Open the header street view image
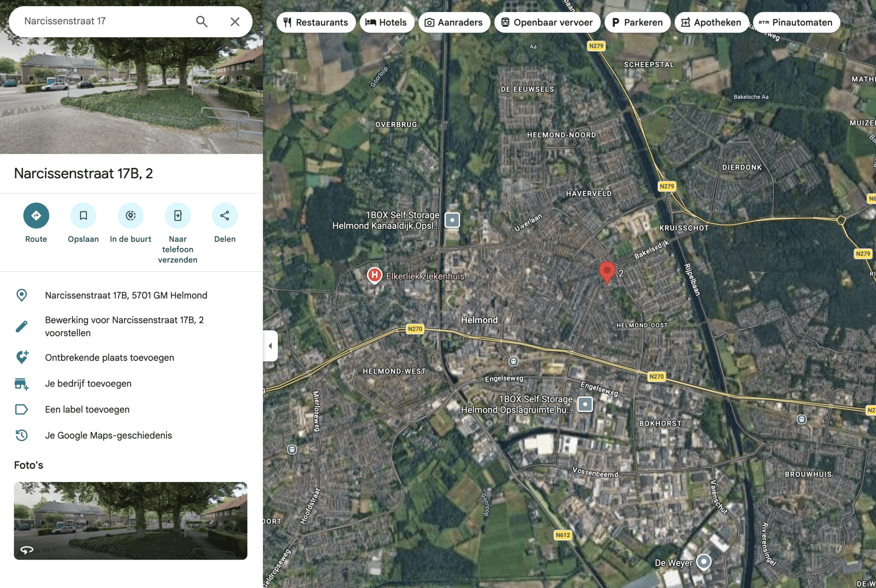 pos(131,96)
